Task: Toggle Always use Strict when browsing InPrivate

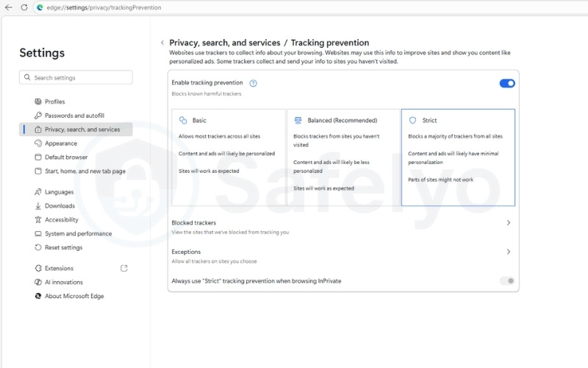Action: point(507,281)
